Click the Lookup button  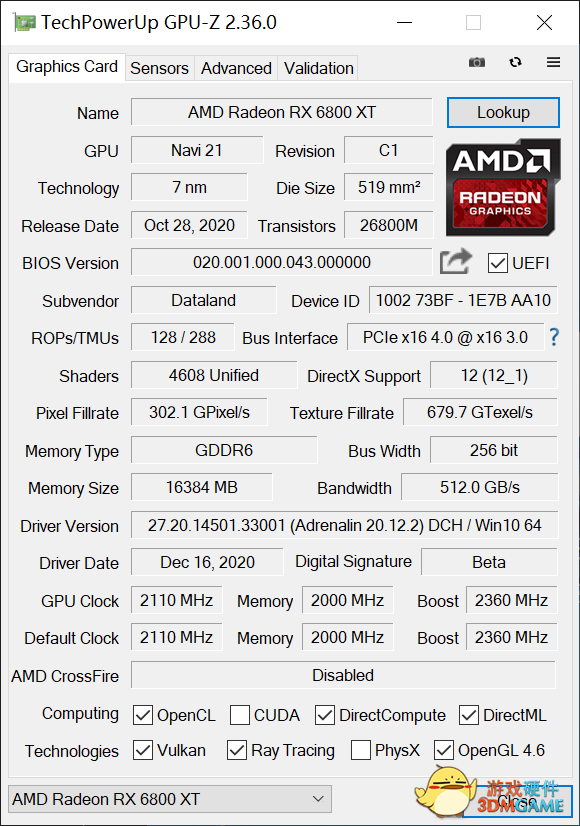coord(503,112)
